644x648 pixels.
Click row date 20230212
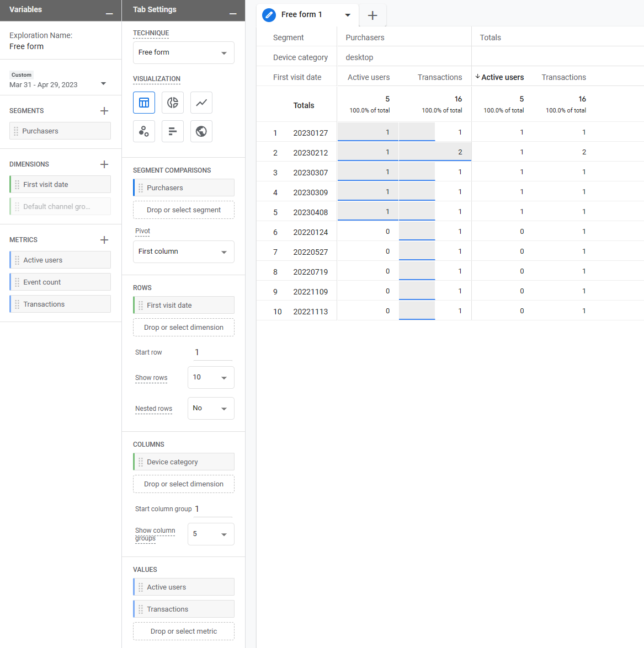pos(310,153)
